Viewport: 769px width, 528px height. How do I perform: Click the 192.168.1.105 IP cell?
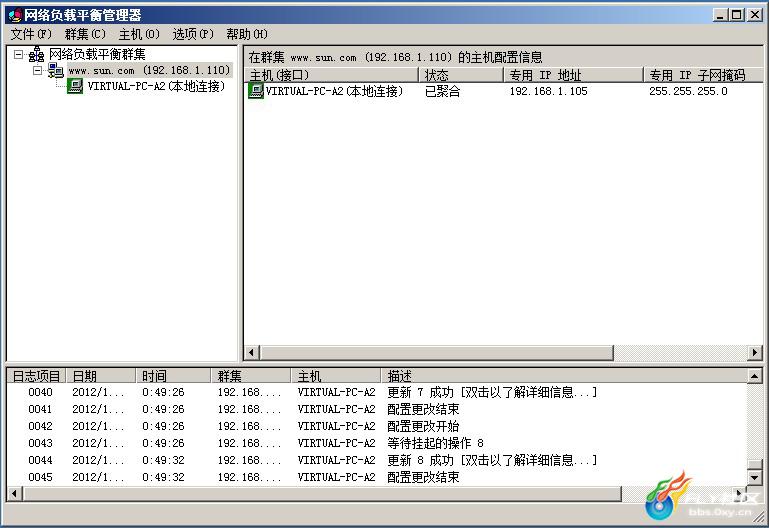tap(548, 91)
